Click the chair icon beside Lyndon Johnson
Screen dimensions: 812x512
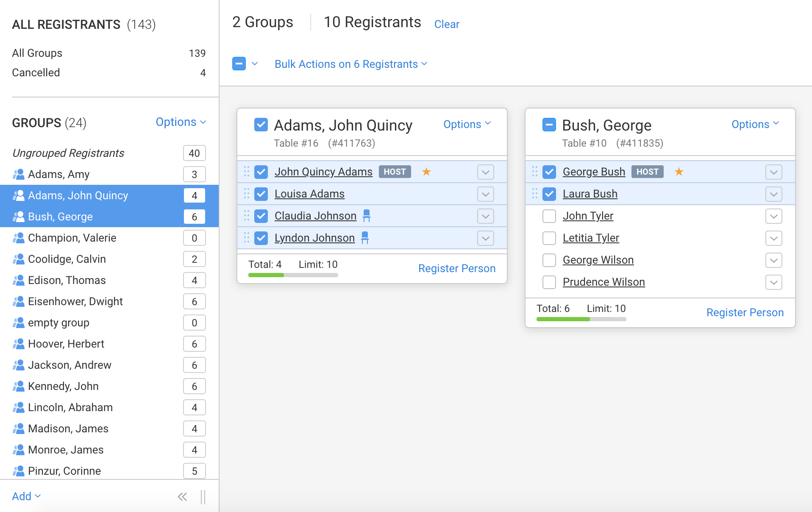[x=365, y=238]
